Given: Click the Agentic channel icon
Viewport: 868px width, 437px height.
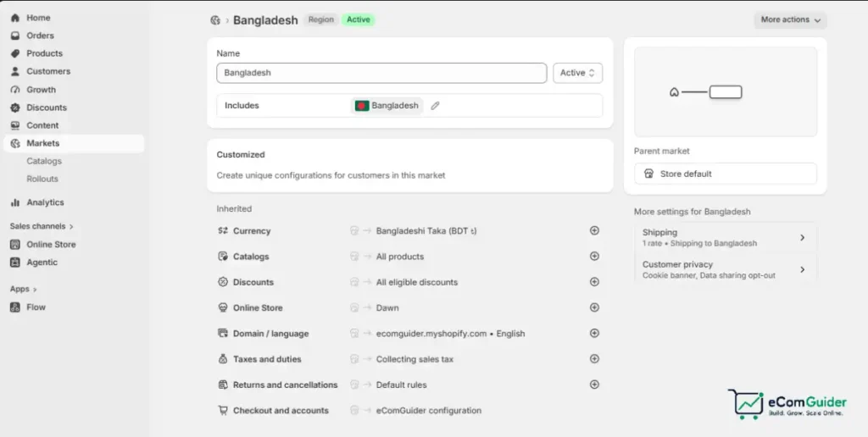Looking at the screenshot, I should [x=15, y=263].
